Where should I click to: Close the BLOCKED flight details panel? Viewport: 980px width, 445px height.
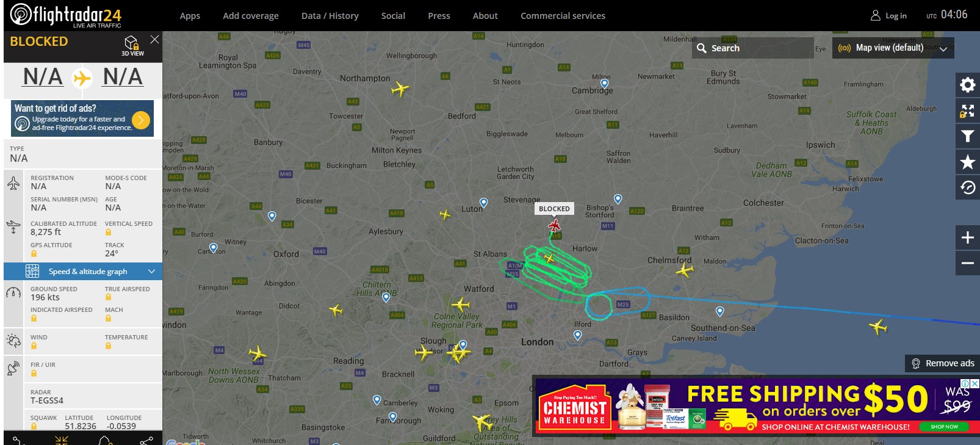coord(154,39)
